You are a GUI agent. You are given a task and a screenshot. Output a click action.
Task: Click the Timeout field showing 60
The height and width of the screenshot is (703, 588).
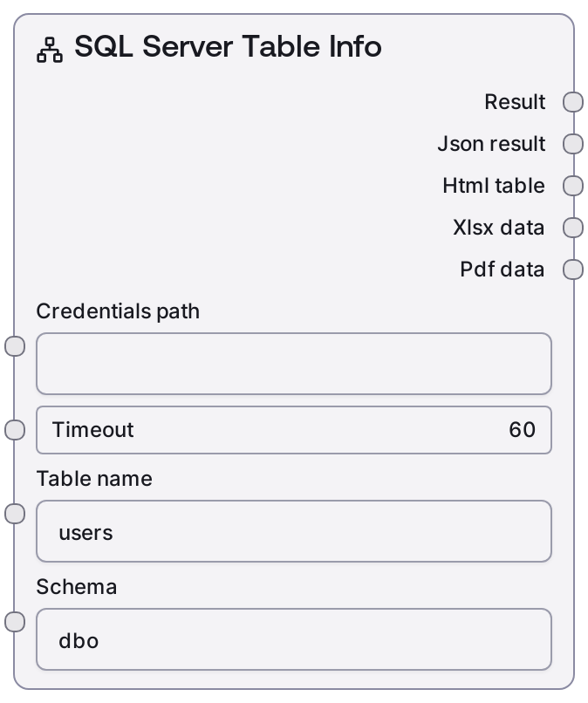click(x=293, y=430)
